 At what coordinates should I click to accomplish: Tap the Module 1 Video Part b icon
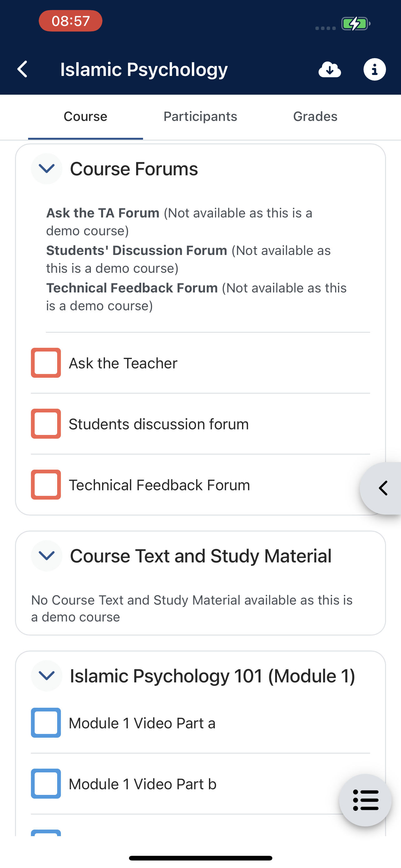click(x=46, y=784)
